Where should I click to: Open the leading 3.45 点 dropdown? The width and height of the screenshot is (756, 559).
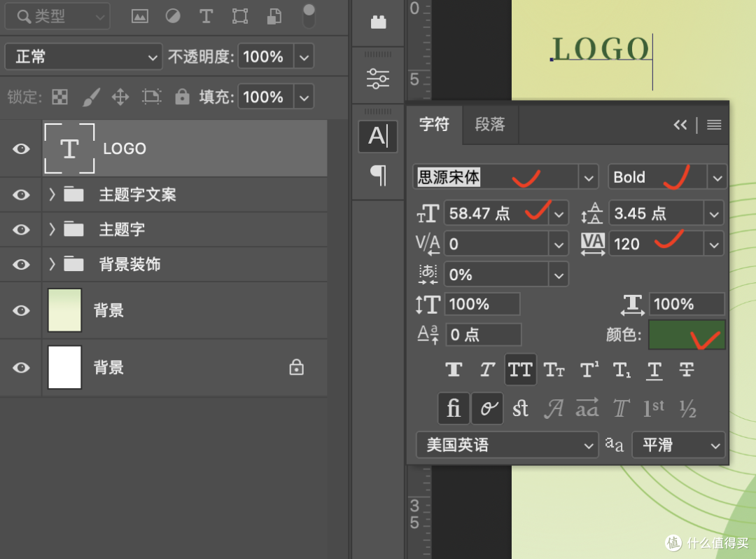click(x=714, y=213)
